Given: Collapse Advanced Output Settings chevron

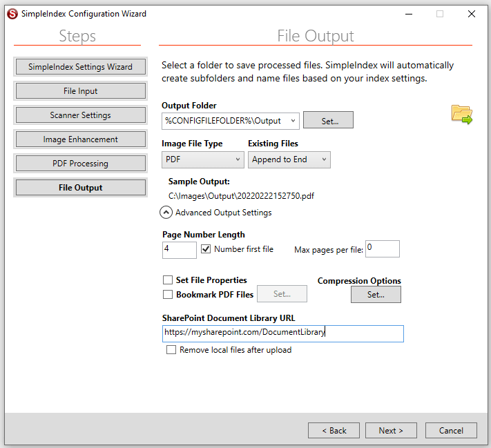Looking at the screenshot, I should [x=166, y=213].
